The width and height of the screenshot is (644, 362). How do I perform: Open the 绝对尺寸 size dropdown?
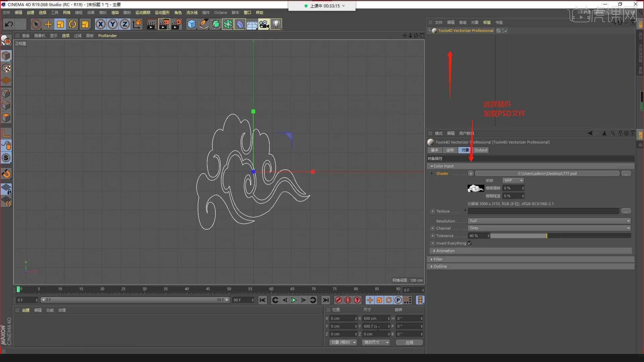point(376,342)
